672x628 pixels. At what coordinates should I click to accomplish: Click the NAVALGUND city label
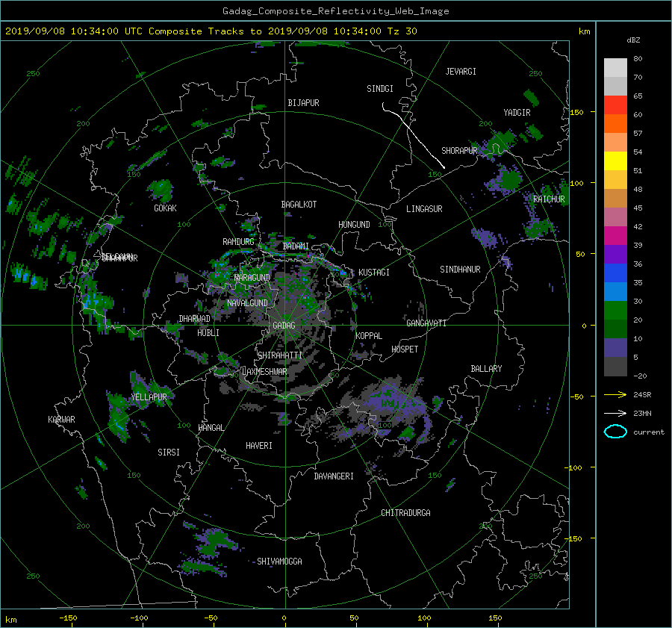(x=247, y=303)
